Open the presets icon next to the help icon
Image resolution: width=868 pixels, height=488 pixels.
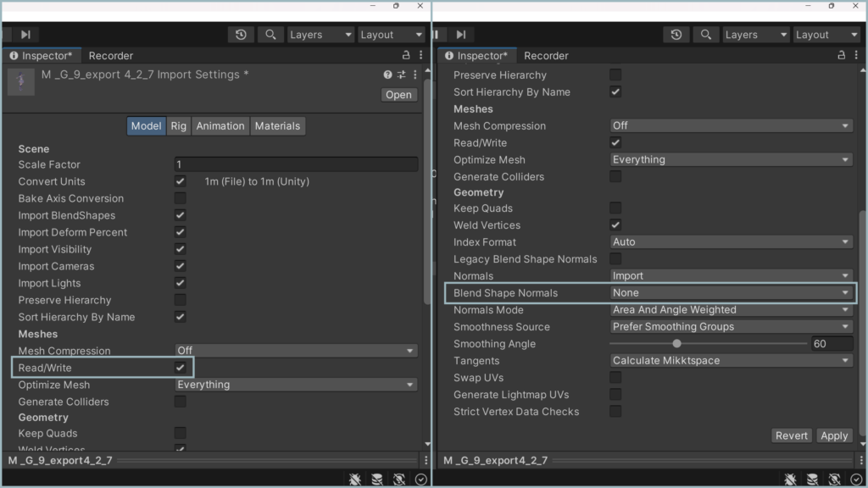click(400, 75)
